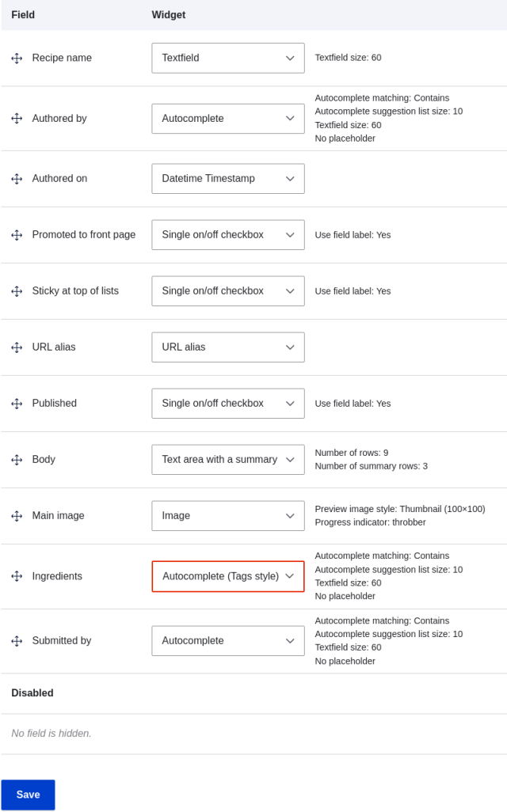507x812 pixels.
Task: Open the Autocomplete dropdown for Authored by
Action: pos(227,119)
